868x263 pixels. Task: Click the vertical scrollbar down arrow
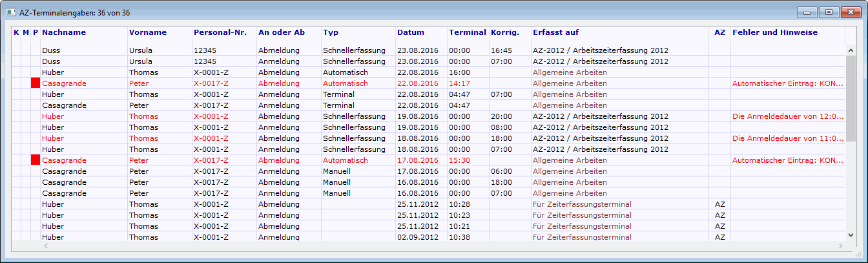pyautogui.click(x=851, y=235)
